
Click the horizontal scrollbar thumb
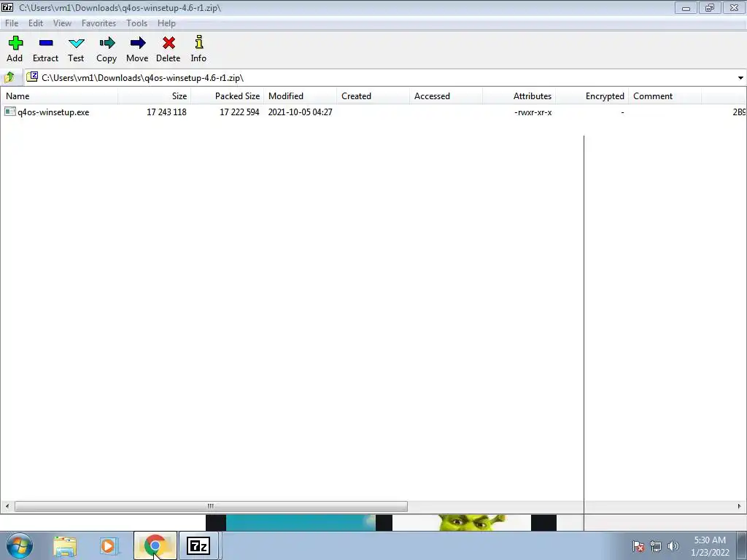pyautogui.click(x=211, y=506)
